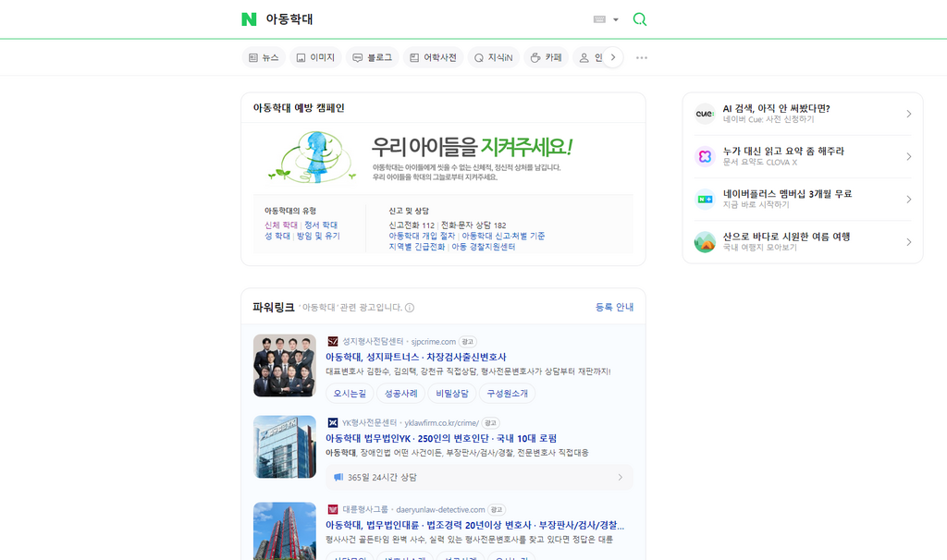Open the 등록 안내 link
Image resolution: width=947 pixels, height=560 pixels.
[x=614, y=307]
